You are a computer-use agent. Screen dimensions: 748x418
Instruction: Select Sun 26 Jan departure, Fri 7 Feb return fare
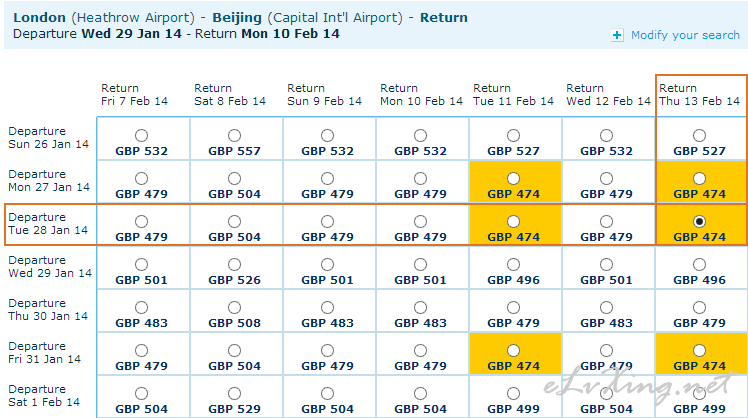click(x=141, y=136)
